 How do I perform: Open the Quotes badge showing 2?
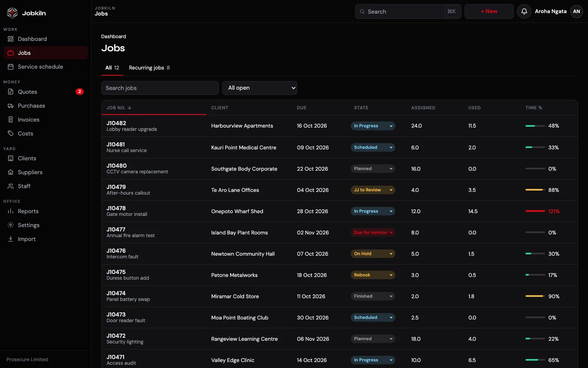pyautogui.click(x=79, y=92)
